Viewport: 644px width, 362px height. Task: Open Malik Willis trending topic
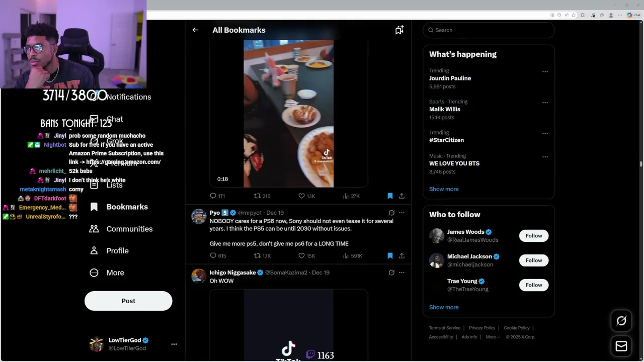(445, 109)
